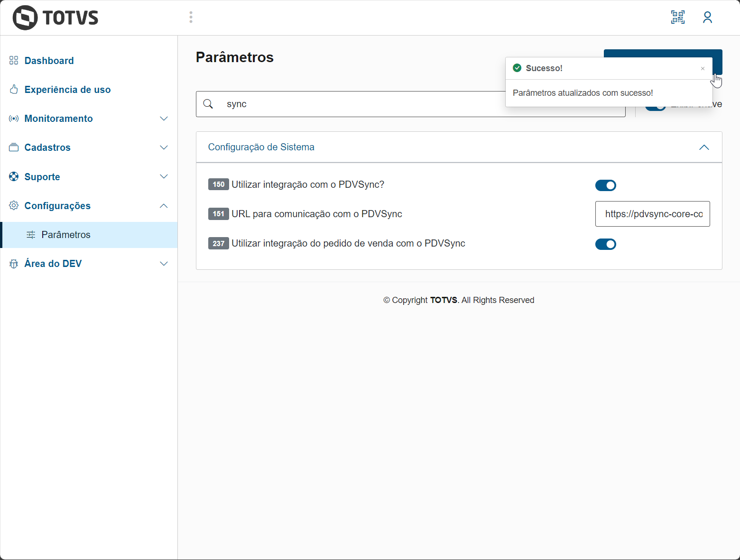Click the search magnifier icon
This screenshot has height=560, width=740.
pos(208,104)
